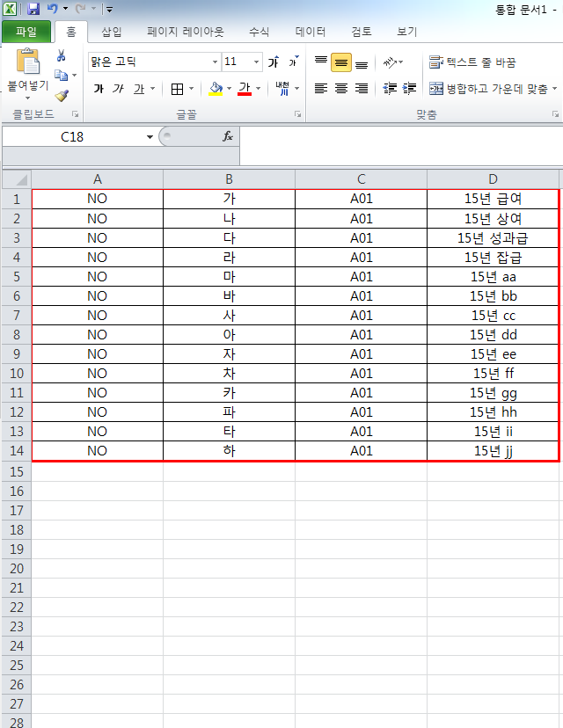Image resolution: width=563 pixels, height=728 pixels.
Task: Expand the borders dropdown arrow
Action: 192,89
